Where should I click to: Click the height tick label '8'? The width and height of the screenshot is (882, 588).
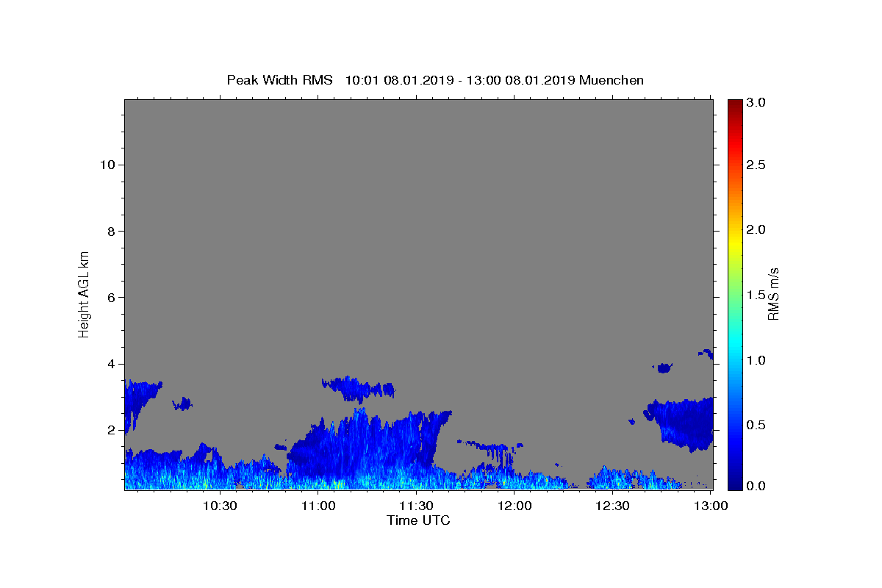click(112, 231)
